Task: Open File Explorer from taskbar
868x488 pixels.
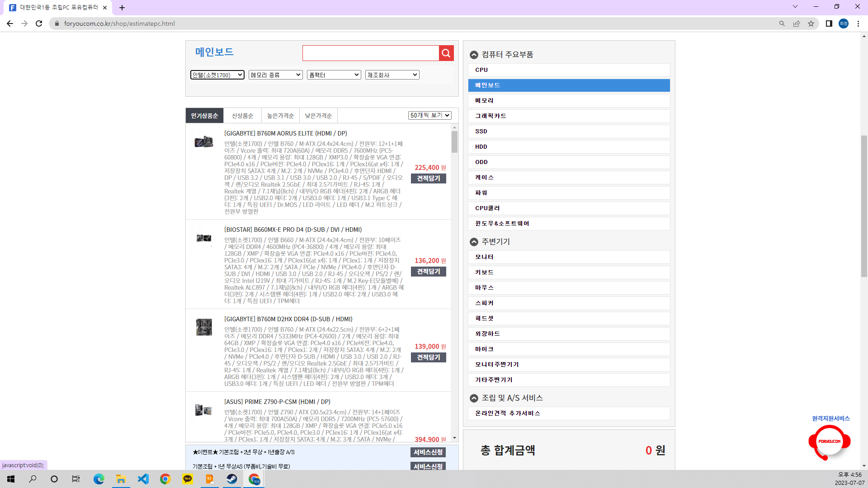Action: pos(121,479)
